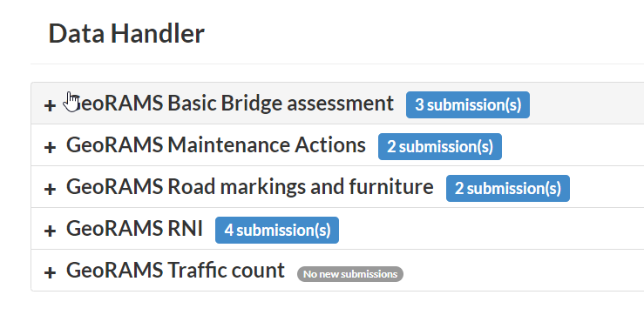
Task: Open the 4 submission(s) badge
Action: [x=277, y=231]
